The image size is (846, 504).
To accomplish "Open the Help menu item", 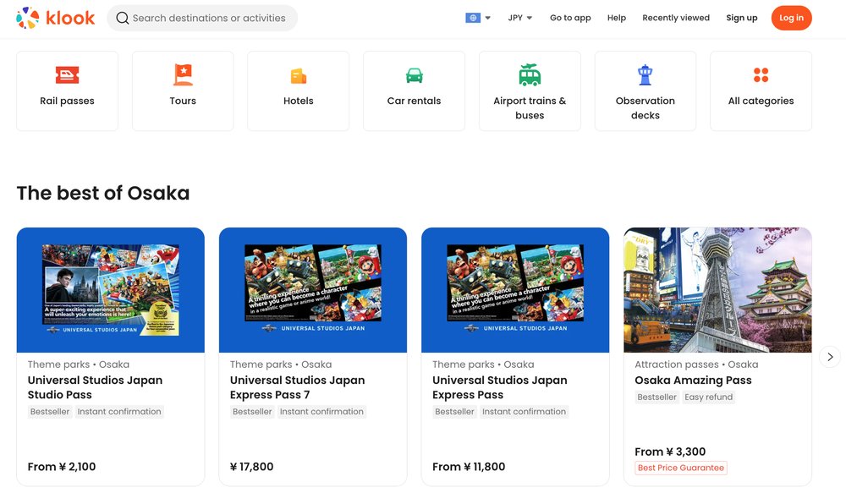I will (617, 17).
